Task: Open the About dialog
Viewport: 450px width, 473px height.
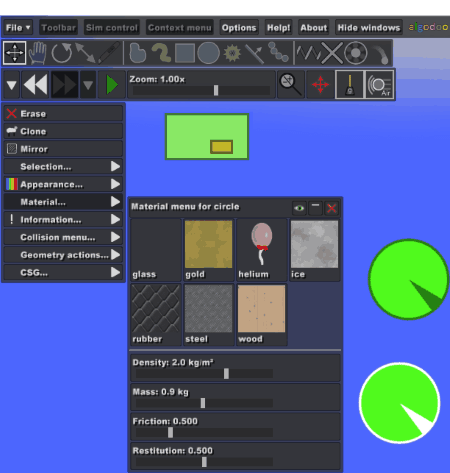Action: coord(314,28)
